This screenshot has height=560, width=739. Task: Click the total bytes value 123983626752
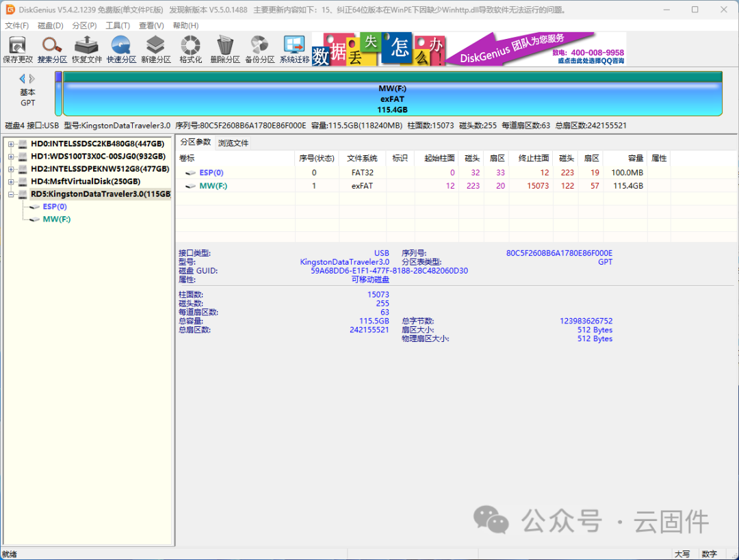tap(586, 321)
